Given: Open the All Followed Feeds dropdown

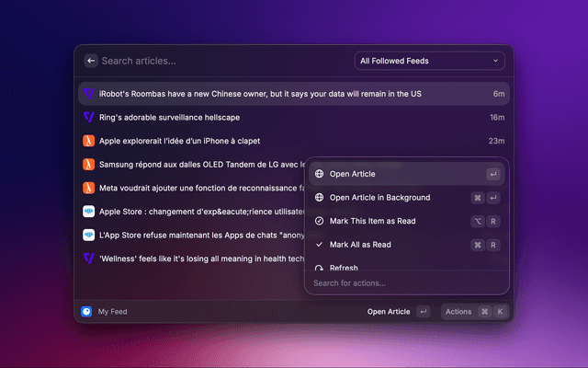Looking at the screenshot, I should (429, 62).
